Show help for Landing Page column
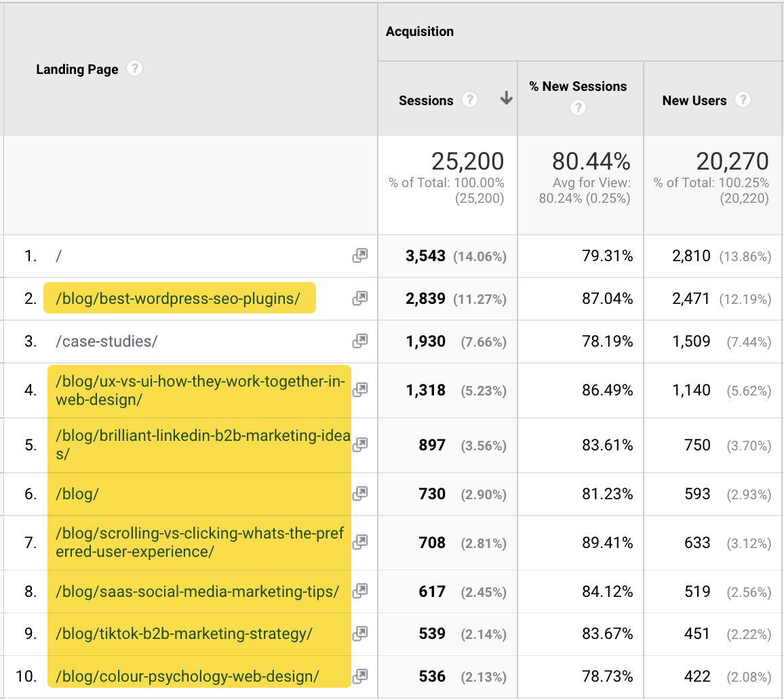This screenshot has width=784, height=700. (135, 69)
